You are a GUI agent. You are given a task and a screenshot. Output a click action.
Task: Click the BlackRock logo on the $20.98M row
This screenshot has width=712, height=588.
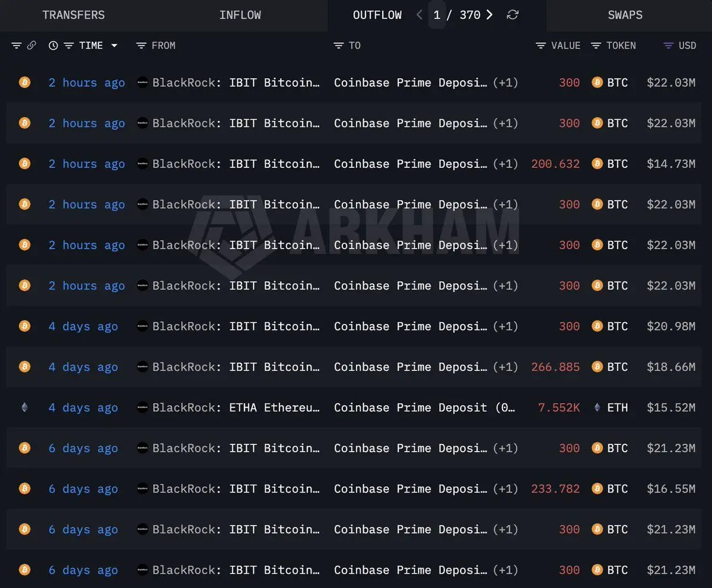pos(142,326)
